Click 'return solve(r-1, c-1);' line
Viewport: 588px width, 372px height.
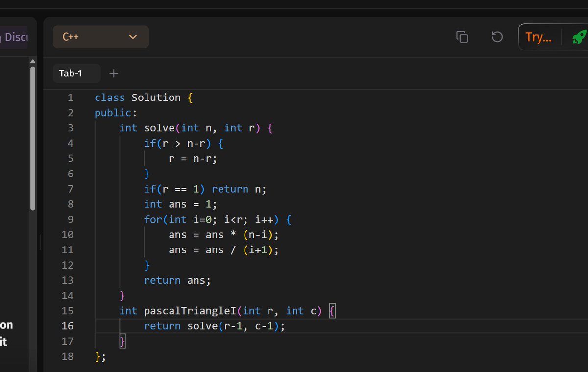(214, 326)
